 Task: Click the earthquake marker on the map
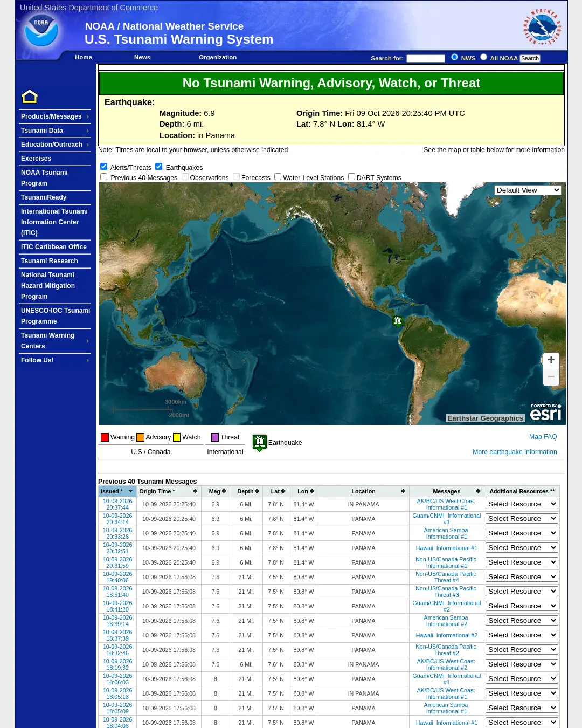(x=398, y=321)
